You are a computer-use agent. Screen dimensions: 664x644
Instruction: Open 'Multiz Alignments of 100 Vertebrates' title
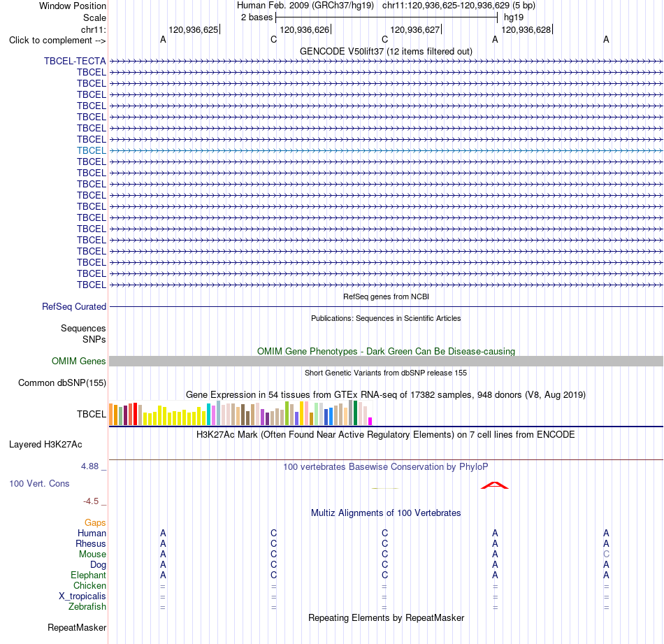point(386,513)
